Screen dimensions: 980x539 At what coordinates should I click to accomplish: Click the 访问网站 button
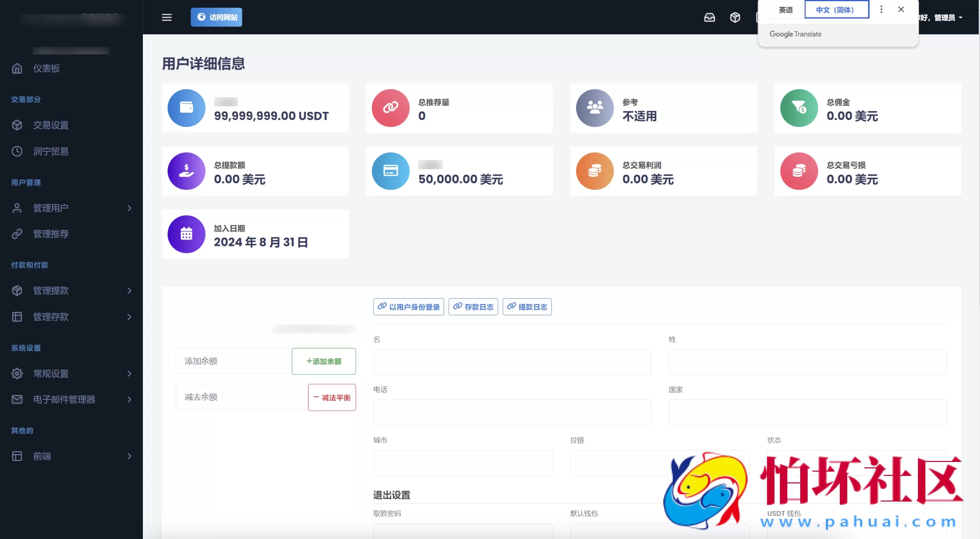click(x=216, y=17)
